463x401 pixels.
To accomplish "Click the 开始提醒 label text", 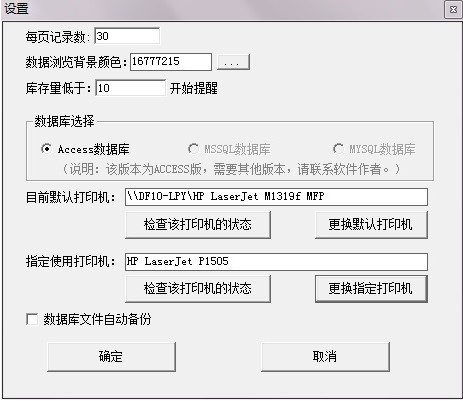I will [194, 89].
